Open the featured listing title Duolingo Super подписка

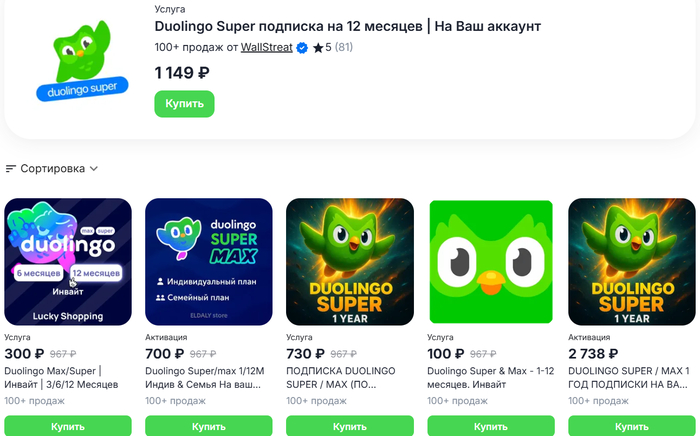point(347,26)
